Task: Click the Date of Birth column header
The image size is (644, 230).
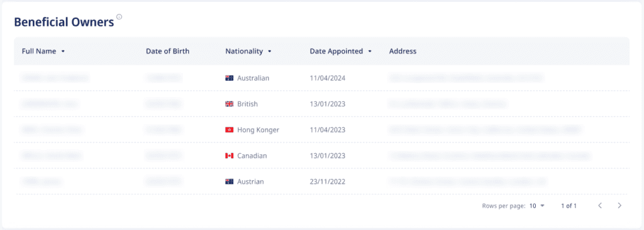Action: [167, 52]
